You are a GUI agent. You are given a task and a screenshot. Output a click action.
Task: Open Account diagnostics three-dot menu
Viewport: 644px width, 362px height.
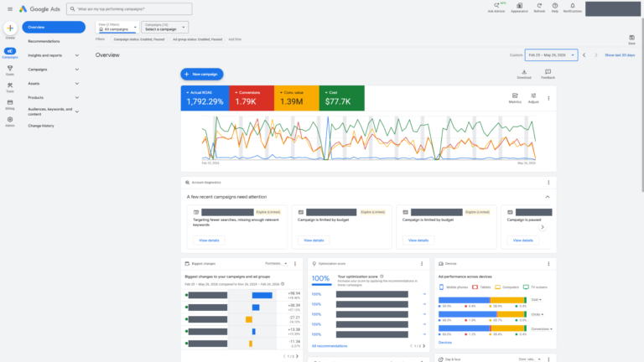coord(548,183)
